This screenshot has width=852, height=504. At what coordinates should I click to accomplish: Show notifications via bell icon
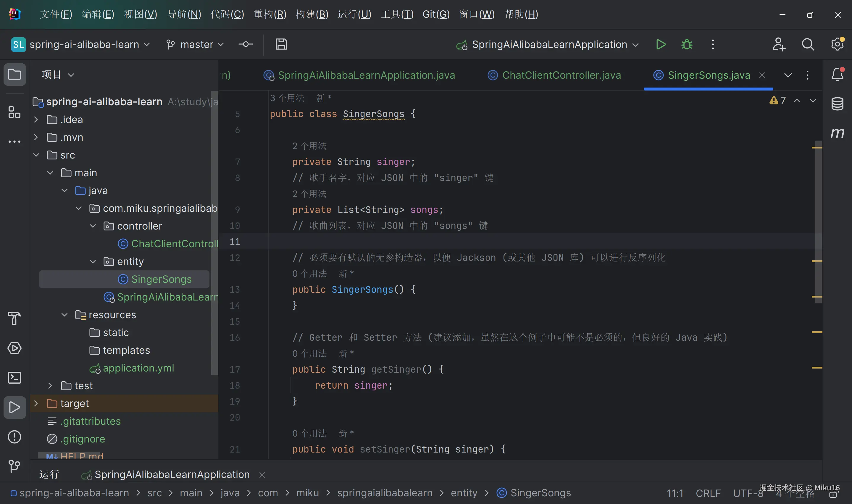pyautogui.click(x=837, y=74)
